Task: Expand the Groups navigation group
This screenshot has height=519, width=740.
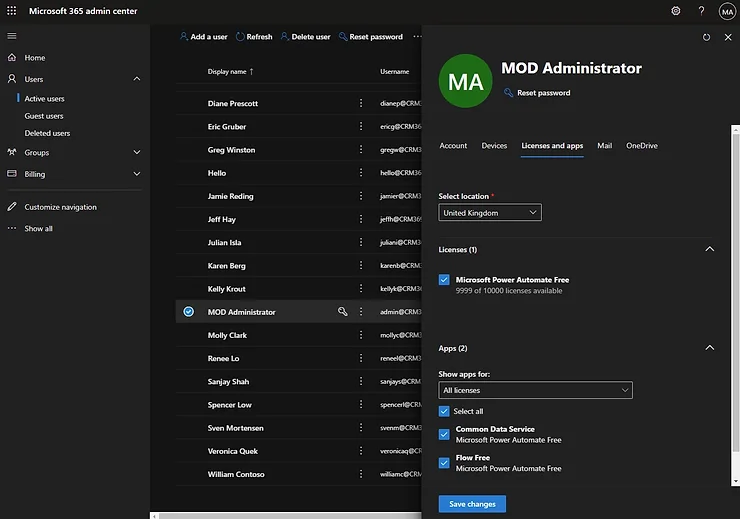Action: pyautogui.click(x=136, y=152)
